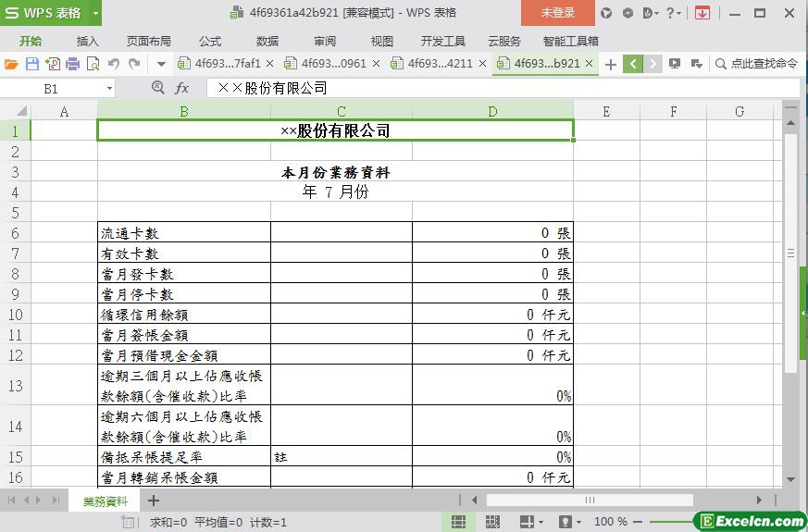Add a new sheet with plus button
The image size is (808, 532).
[x=153, y=500]
